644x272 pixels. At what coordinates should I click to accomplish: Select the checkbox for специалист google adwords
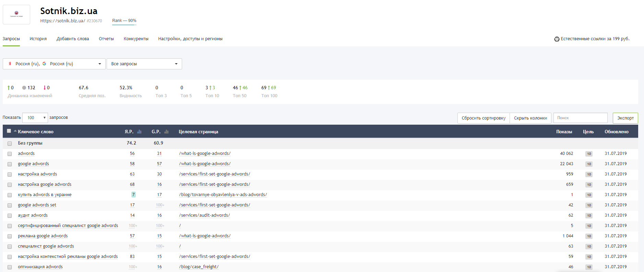tap(10, 247)
